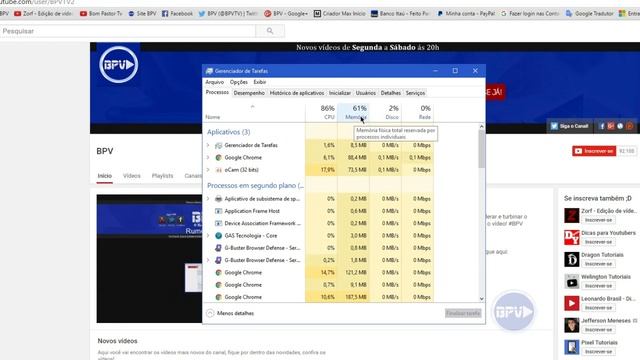
Task: Click the BPV channel logo in the banner
Action: coord(118,64)
